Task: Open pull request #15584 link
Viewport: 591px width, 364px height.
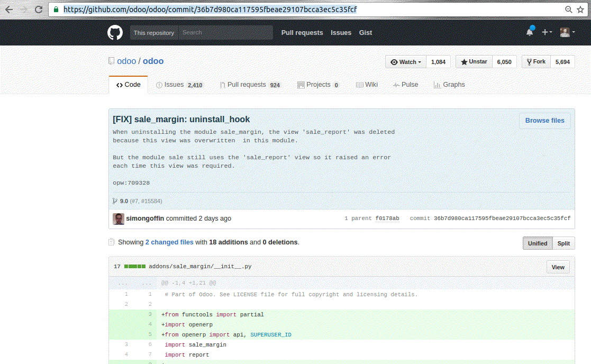Action: pos(151,201)
